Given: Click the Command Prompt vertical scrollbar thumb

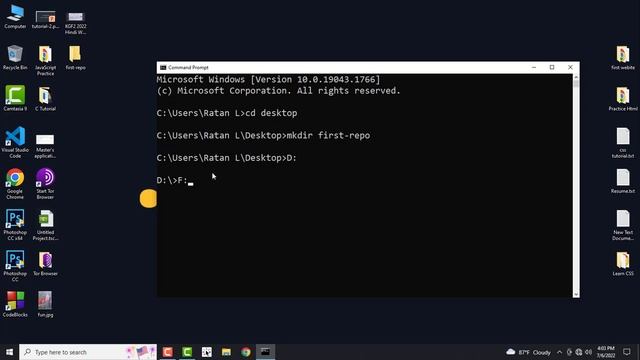Looking at the screenshot, I should 576,83.
